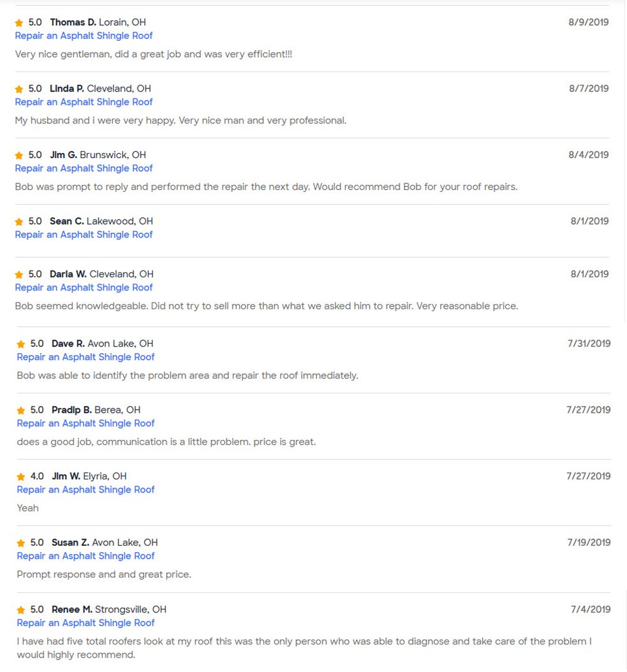
Task: Click the star beside Renee M.'s rating
Action: 21,610
